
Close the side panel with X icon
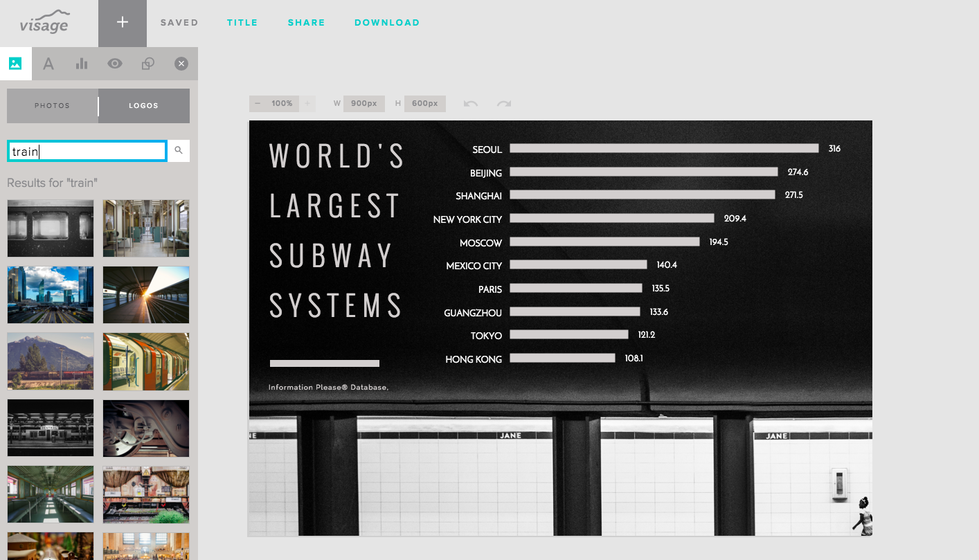coord(181,64)
